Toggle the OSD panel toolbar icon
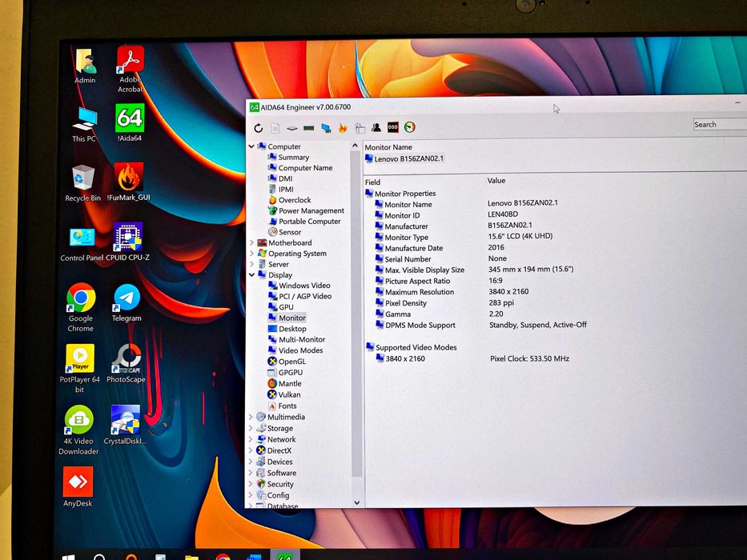The image size is (747, 560). pyautogui.click(x=392, y=127)
